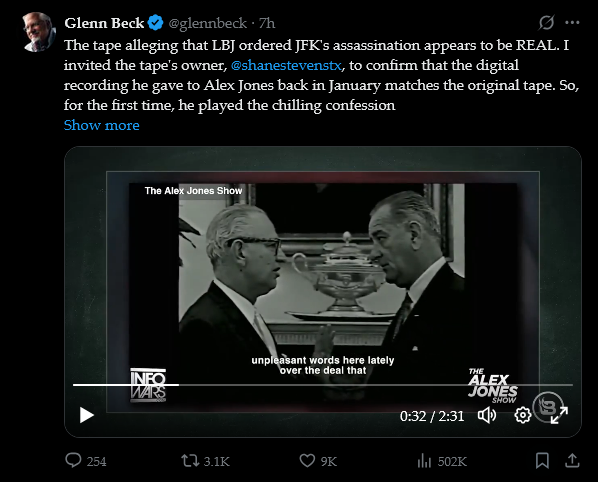Open Glenn Beck's profile avatar
The width and height of the screenshot is (598, 482).
[39, 31]
